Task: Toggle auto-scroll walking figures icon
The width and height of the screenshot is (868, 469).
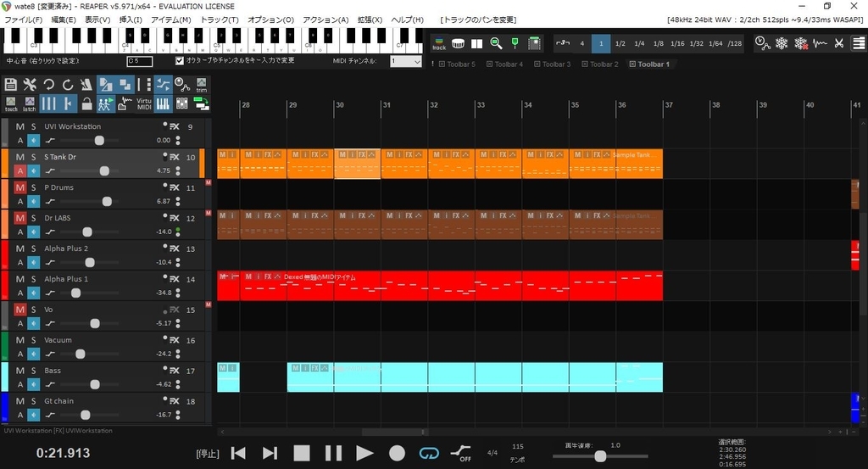Action: pos(106,103)
